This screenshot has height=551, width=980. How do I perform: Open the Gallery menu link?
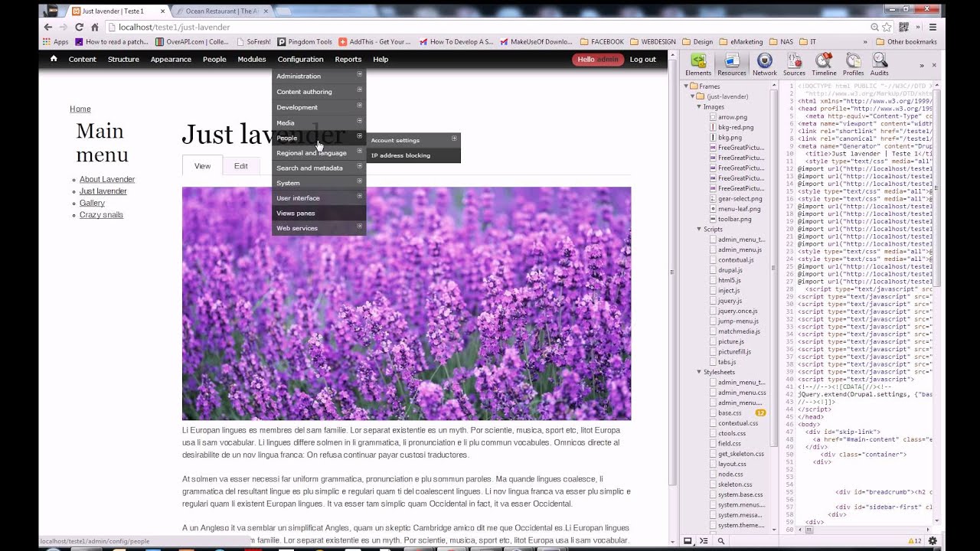click(x=92, y=204)
